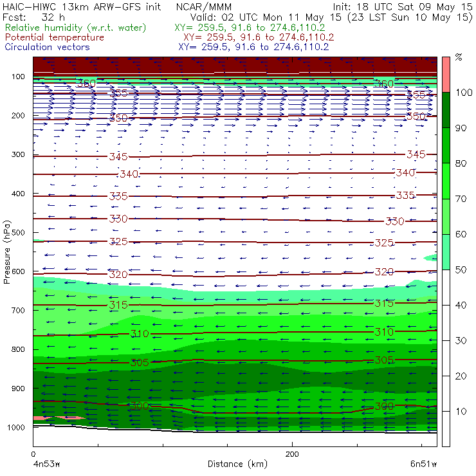Click the '90' colorbar tick label
Screen dimensions: 476x476
[461, 128]
